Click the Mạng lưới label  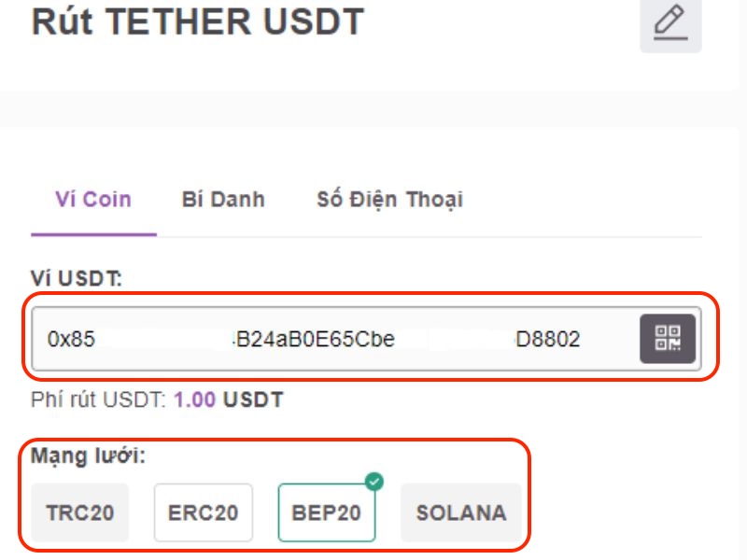point(89,457)
